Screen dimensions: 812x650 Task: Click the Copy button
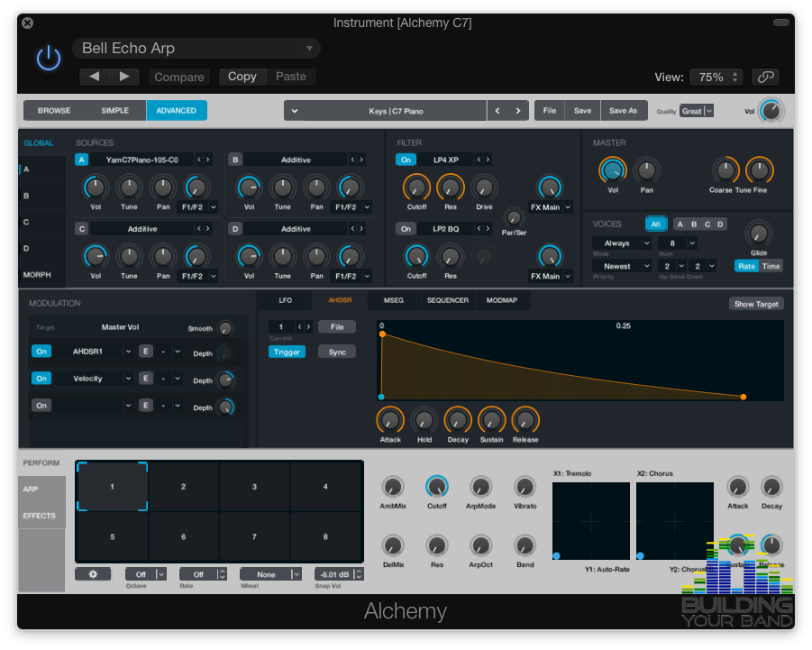(242, 77)
